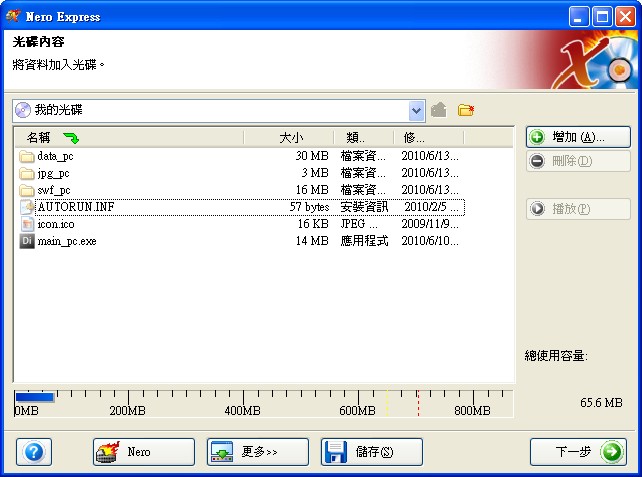Create a new folder via folder icon
Viewport: 642px width, 477px height.
[466, 110]
